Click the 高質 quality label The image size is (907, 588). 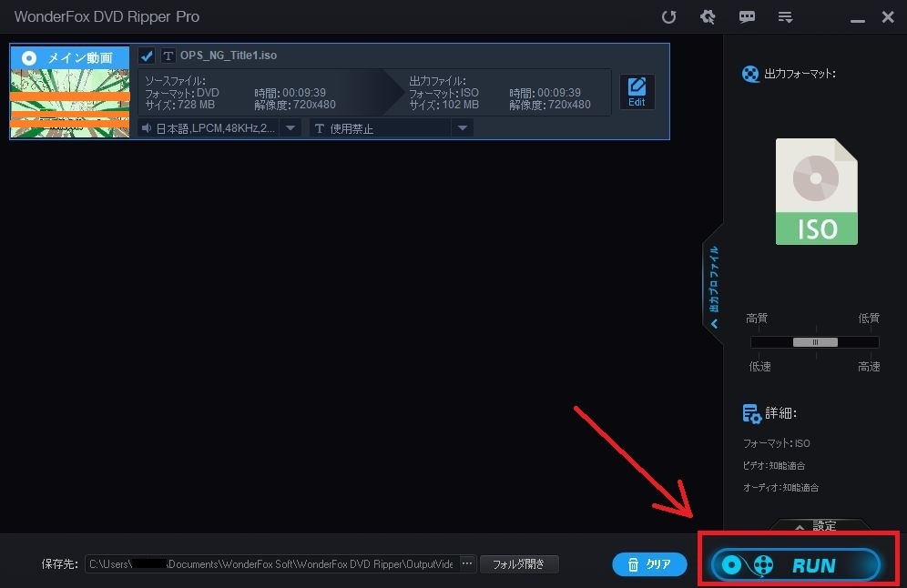[757, 318]
